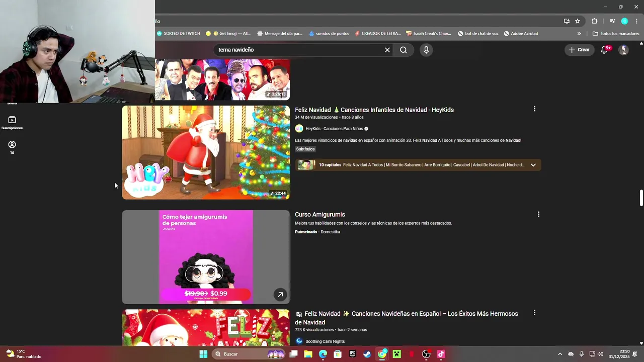Switch to Chrome in taskbar

point(382,354)
